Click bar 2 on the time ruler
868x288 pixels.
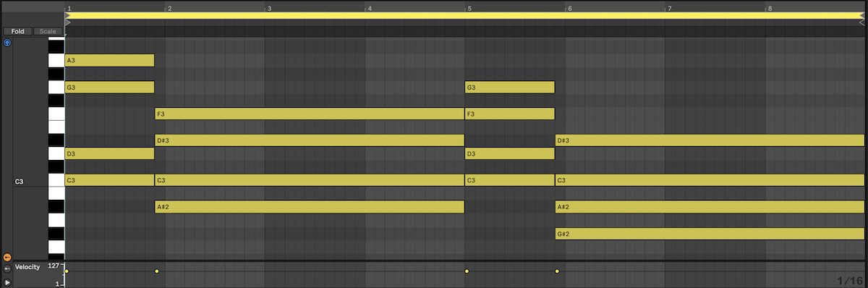tap(169, 8)
